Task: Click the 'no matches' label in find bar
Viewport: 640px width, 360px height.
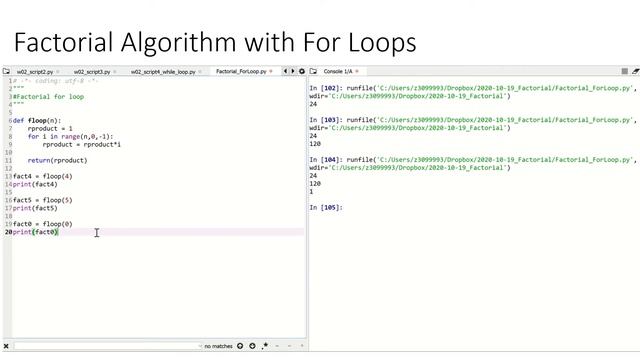Action: (218, 346)
